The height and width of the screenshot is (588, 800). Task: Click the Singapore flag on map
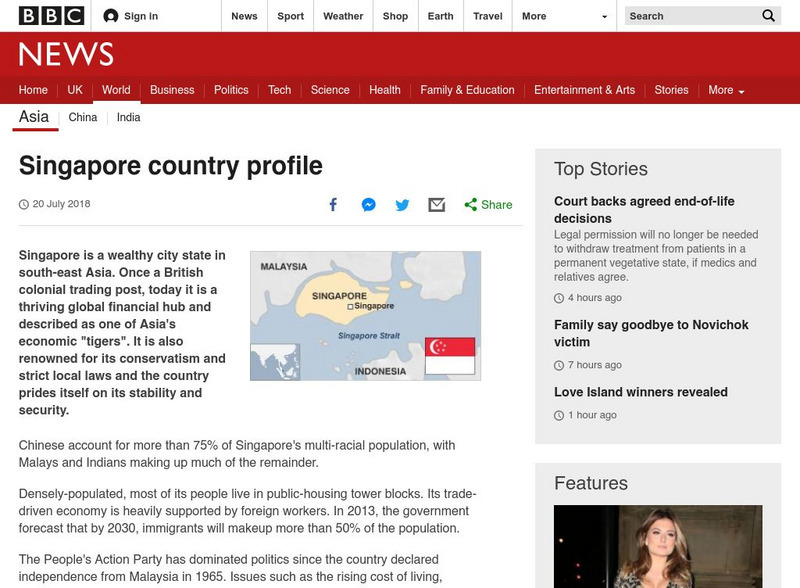(450, 356)
